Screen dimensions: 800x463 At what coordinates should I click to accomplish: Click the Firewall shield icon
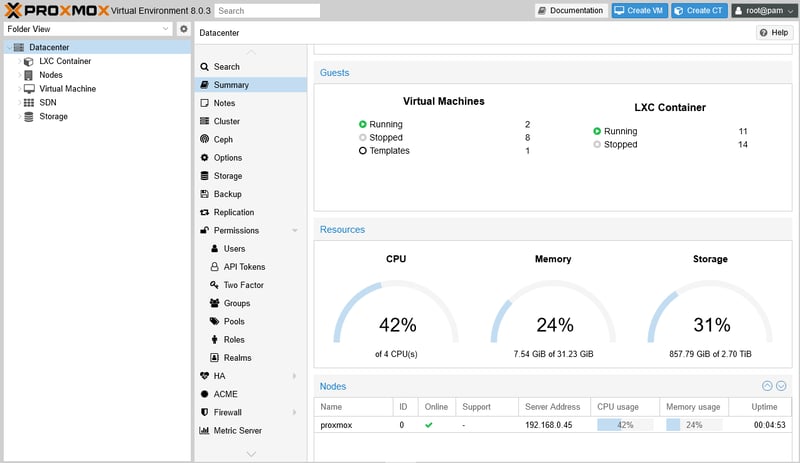click(x=205, y=412)
